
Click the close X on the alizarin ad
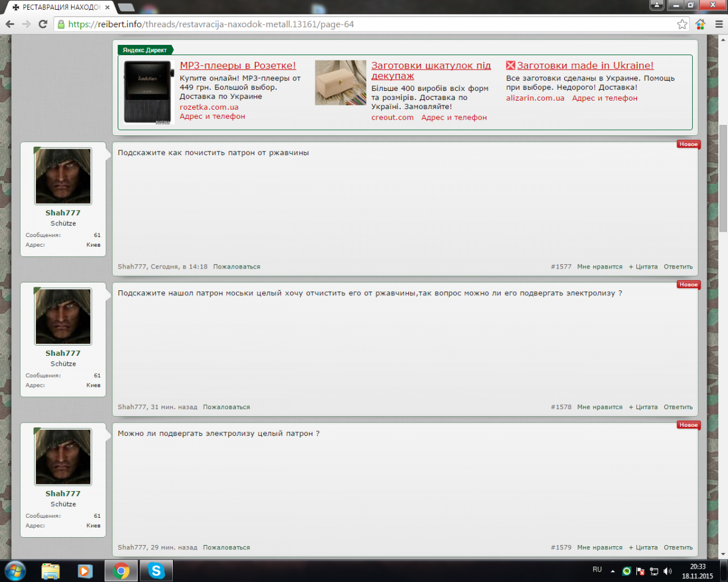point(511,65)
